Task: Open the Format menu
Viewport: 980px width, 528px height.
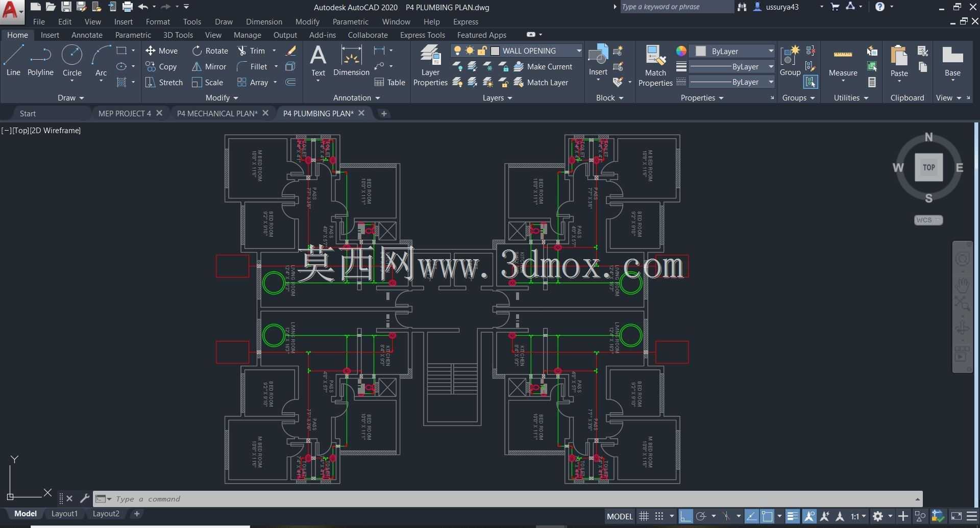Action: click(x=158, y=21)
